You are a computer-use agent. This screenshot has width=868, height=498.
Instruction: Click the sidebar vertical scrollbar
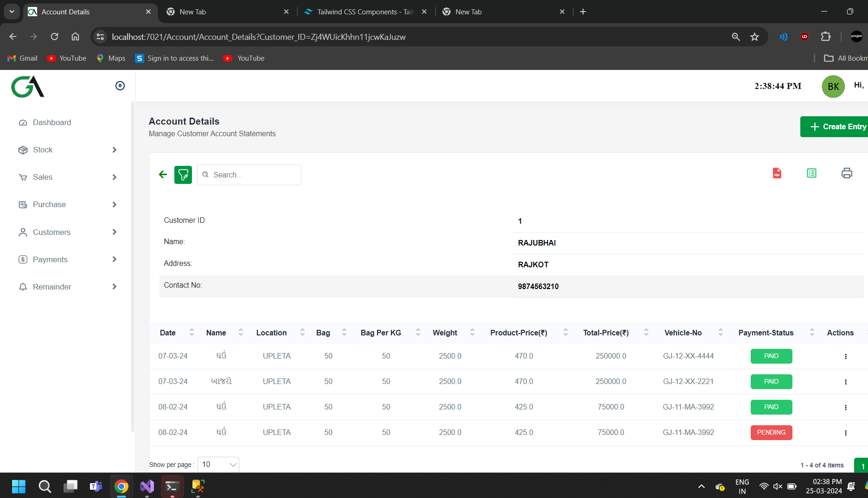pyautogui.click(x=133, y=266)
